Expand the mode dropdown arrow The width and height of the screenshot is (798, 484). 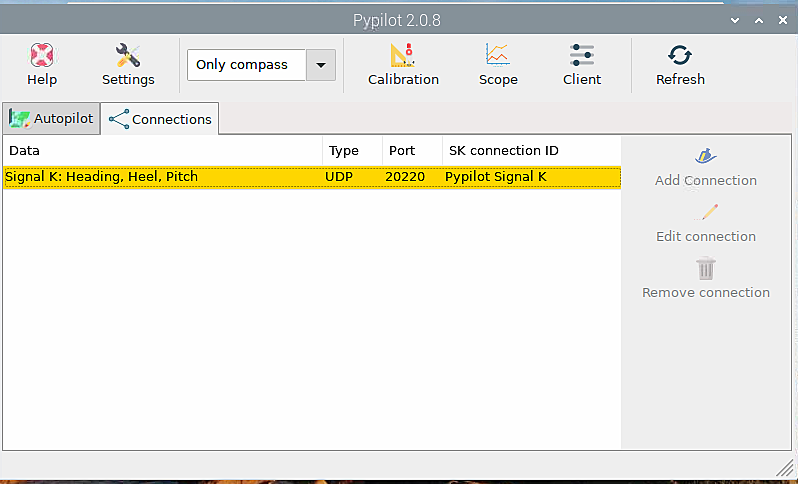point(320,65)
